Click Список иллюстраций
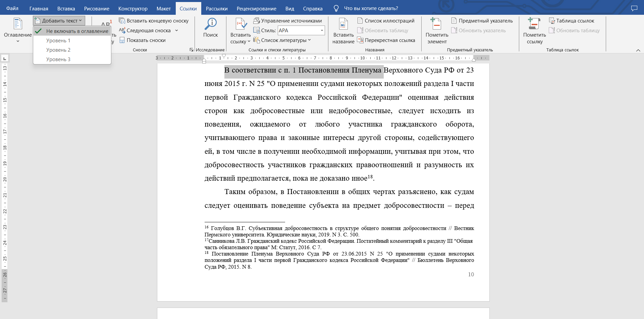The height and width of the screenshot is (319, 644). 386,21
